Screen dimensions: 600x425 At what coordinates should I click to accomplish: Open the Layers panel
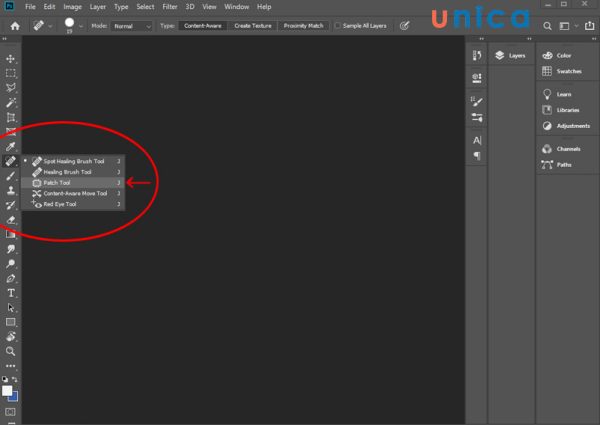pos(510,55)
